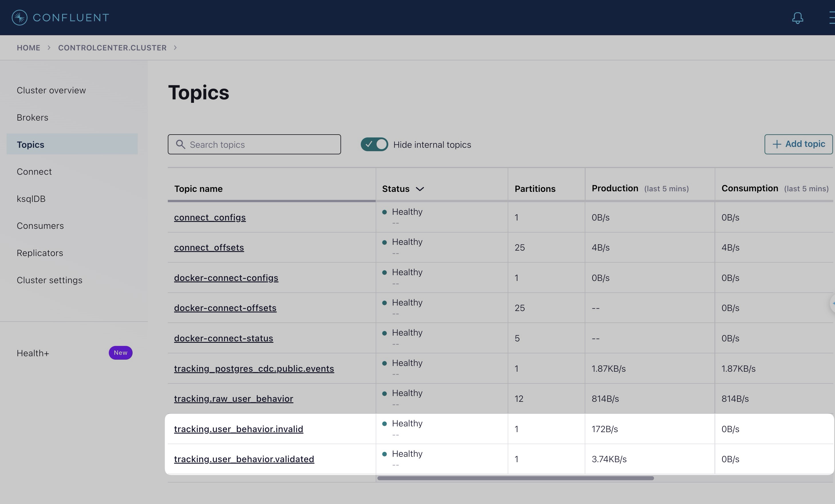This screenshot has width=835, height=504.
Task: Open Replicators page
Action: coord(40,253)
